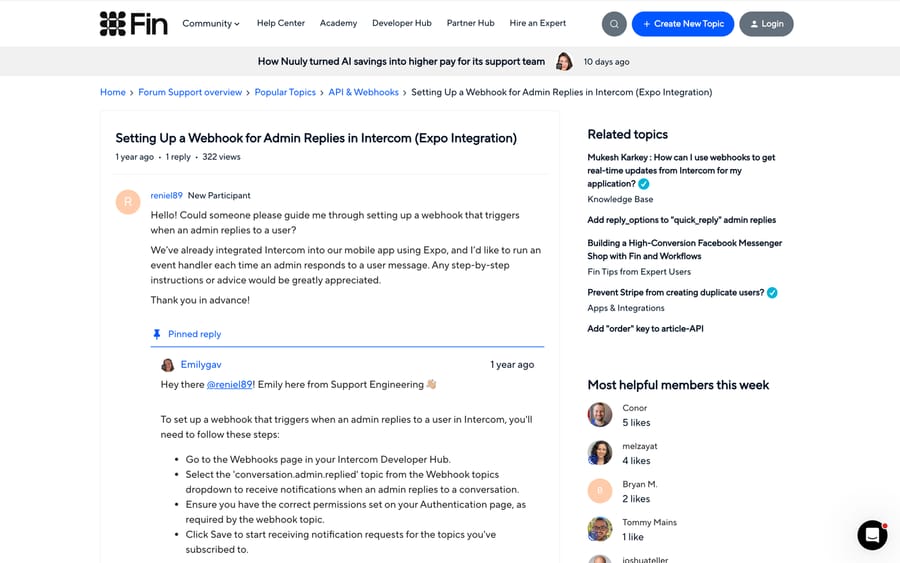Screen dimensions: 900x563
Task: Open Add reply_options to quick_reply topic
Action: pyautogui.click(x=681, y=220)
